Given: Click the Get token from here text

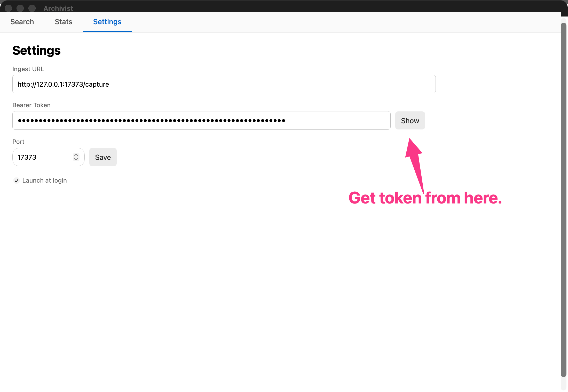Looking at the screenshot, I should [x=425, y=198].
